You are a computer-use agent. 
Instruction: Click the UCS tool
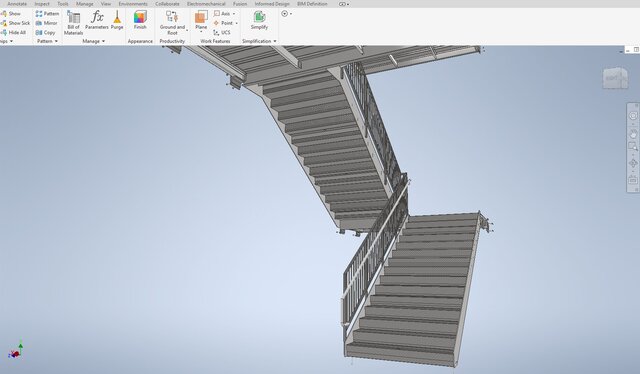click(222, 33)
